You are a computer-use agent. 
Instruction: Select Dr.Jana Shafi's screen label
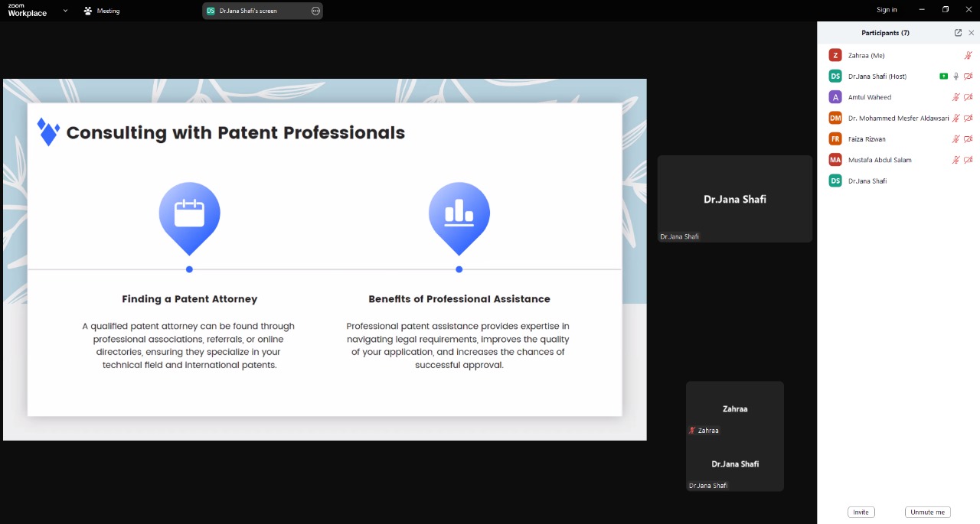pyautogui.click(x=248, y=11)
